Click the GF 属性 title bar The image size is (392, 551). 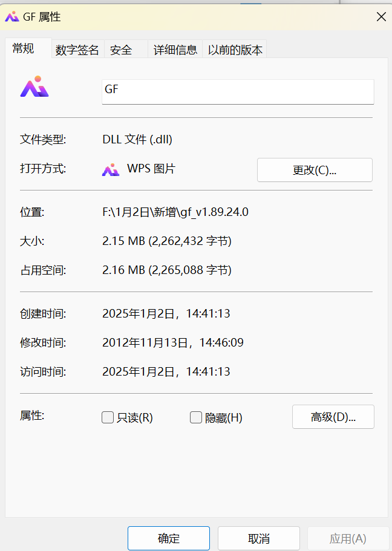click(x=181, y=17)
